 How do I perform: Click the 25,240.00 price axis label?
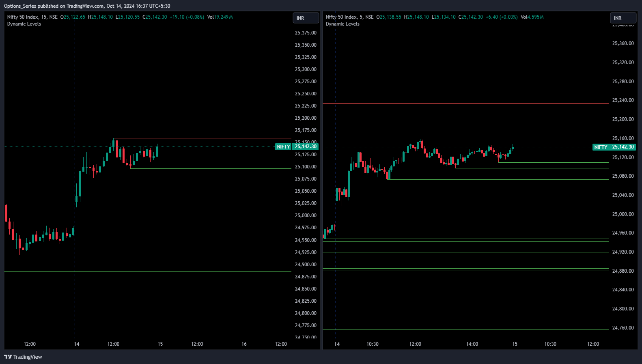(x=623, y=100)
